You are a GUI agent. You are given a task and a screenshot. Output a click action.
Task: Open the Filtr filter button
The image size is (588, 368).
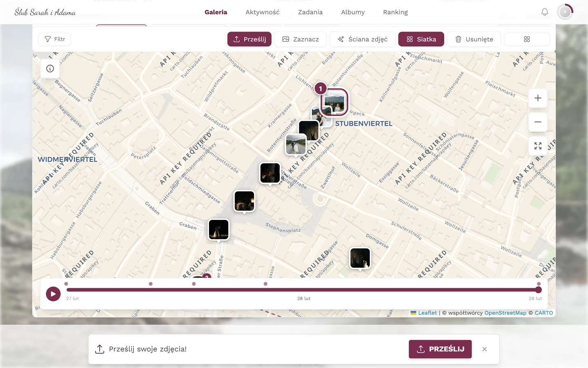(55, 39)
